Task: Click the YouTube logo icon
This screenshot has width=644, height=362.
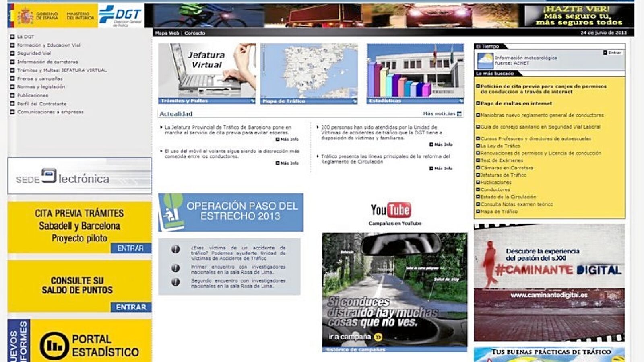Action: [390, 210]
